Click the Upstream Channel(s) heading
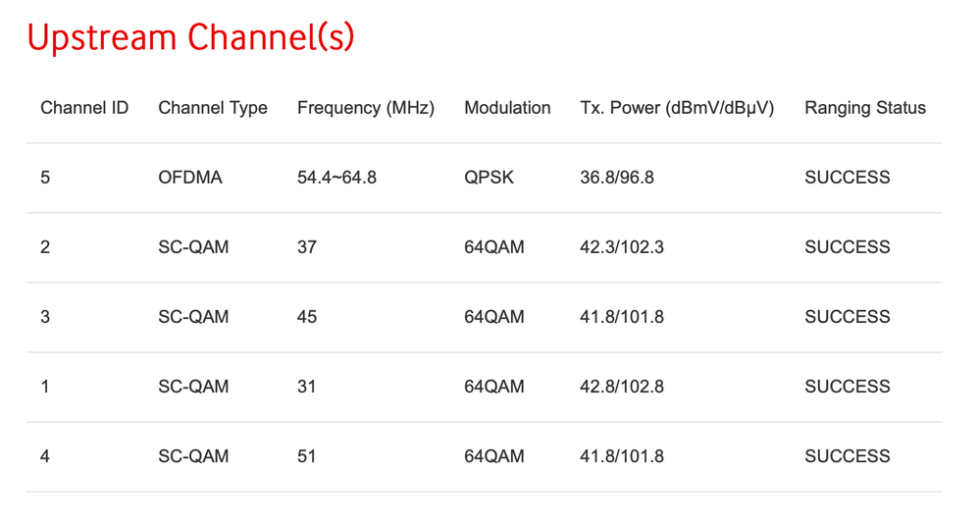This screenshot has width=980, height=524. pyautogui.click(x=190, y=37)
